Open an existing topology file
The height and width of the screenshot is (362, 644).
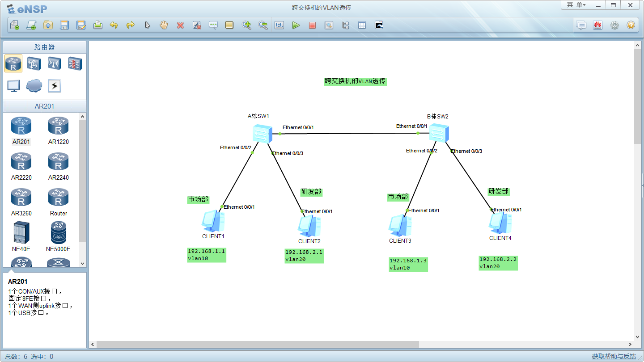[48, 25]
